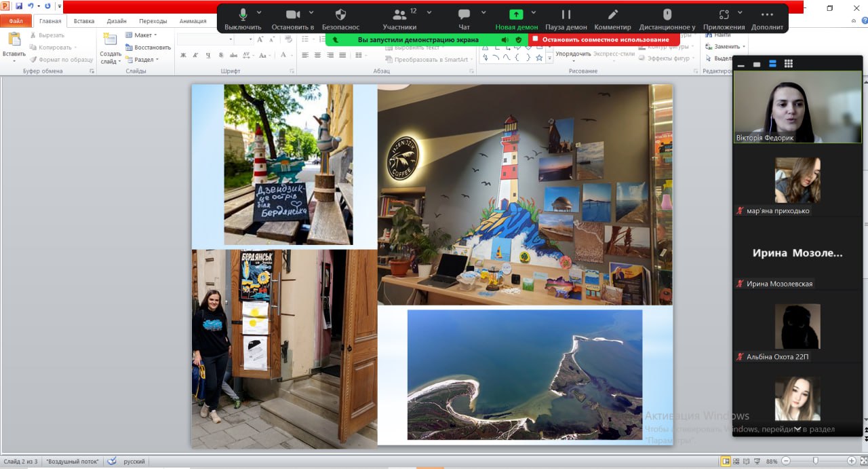The height and width of the screenshot is (469, 868).
Task: Toggle bold (Ж) text formatting
Action: click(183, 56)
